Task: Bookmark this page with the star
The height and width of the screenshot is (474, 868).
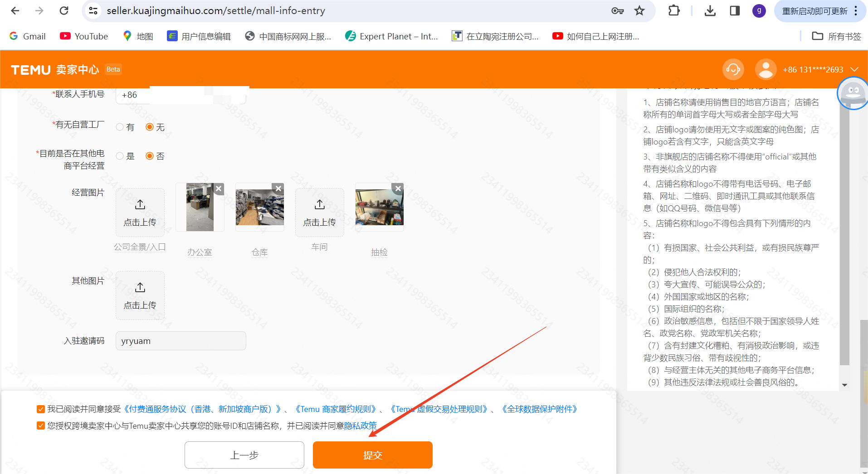Action: point(639,11)
